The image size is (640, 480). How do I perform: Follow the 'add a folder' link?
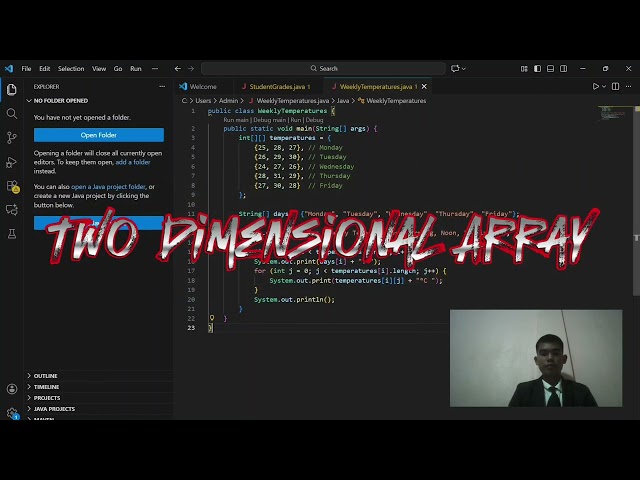(133, 162)
